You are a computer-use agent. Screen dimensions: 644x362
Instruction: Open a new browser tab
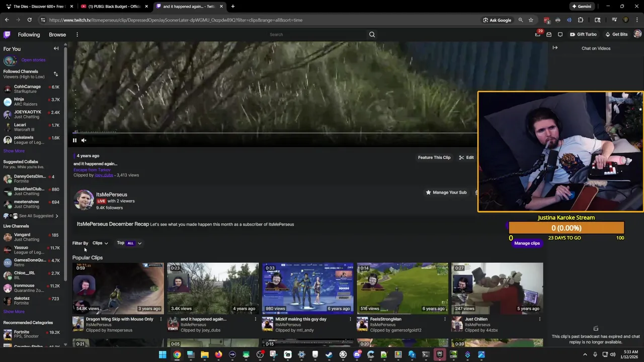tap(233, 7)
